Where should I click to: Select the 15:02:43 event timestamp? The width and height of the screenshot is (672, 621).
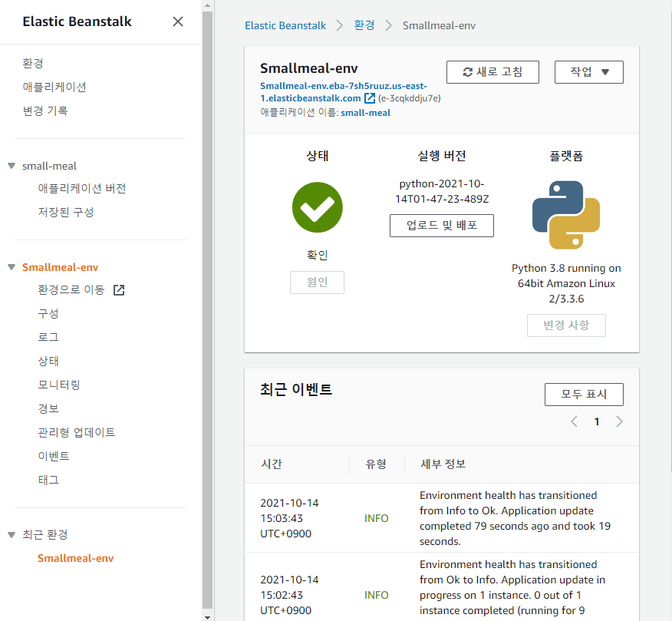coord(290,595)
